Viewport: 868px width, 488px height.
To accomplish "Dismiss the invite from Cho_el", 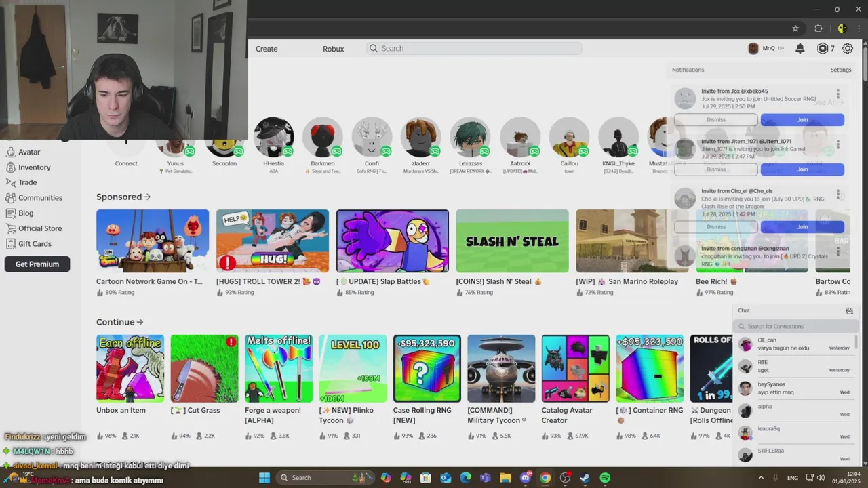I will (716, 227).
